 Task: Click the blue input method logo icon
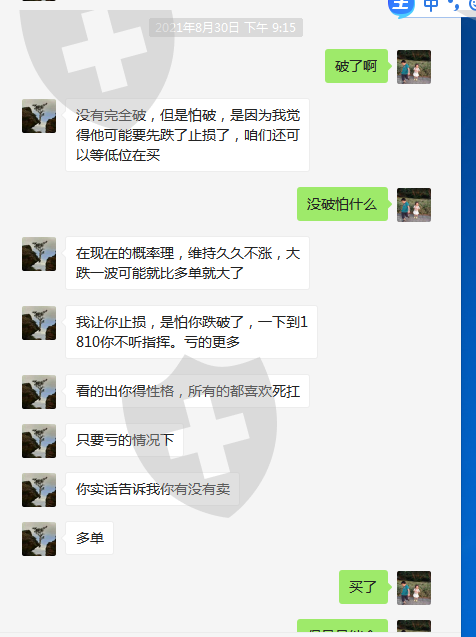tap(401, 6)
